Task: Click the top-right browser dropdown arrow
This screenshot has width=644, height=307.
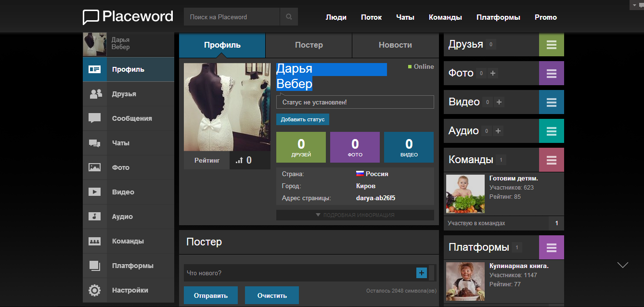Action: (x=634, y=5)
